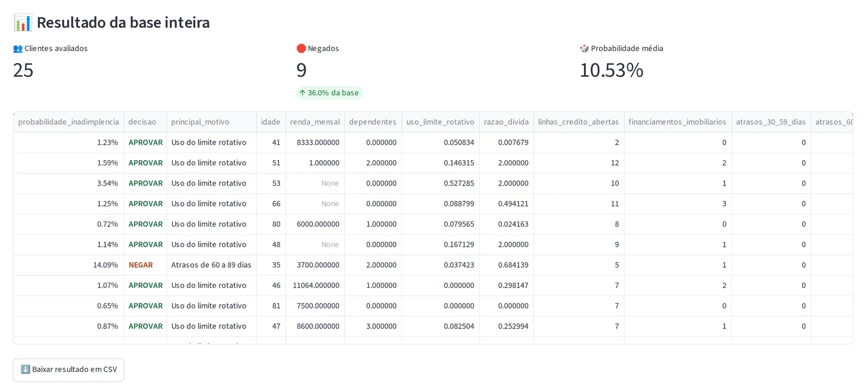
Task: Select the 11064.000000 income cell
Action: pyautogui.click(x=315, y=285)
